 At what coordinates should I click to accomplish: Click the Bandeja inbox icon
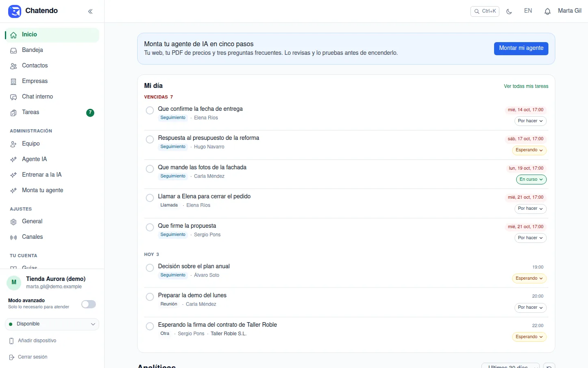pyautogui.click(x=13, y=51)
